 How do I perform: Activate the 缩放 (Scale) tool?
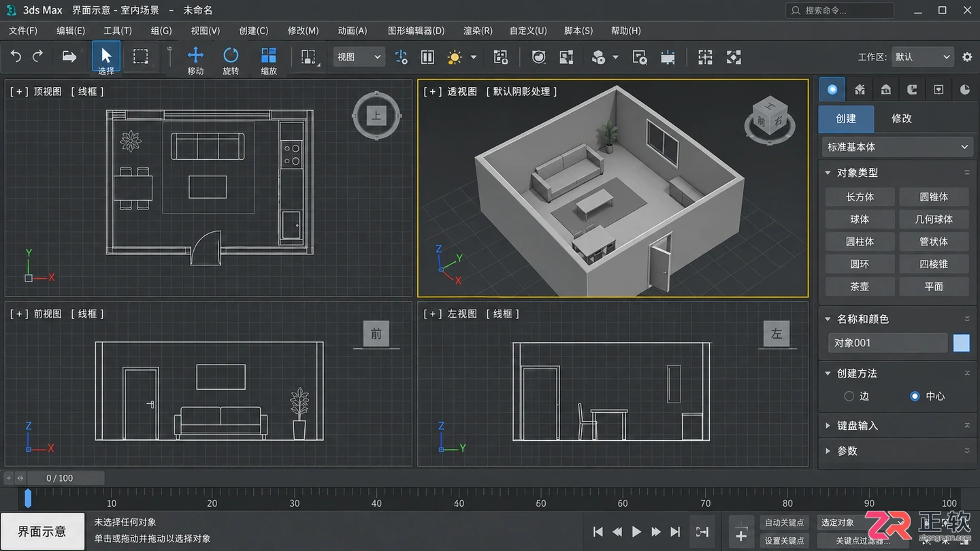coord(269,61)
